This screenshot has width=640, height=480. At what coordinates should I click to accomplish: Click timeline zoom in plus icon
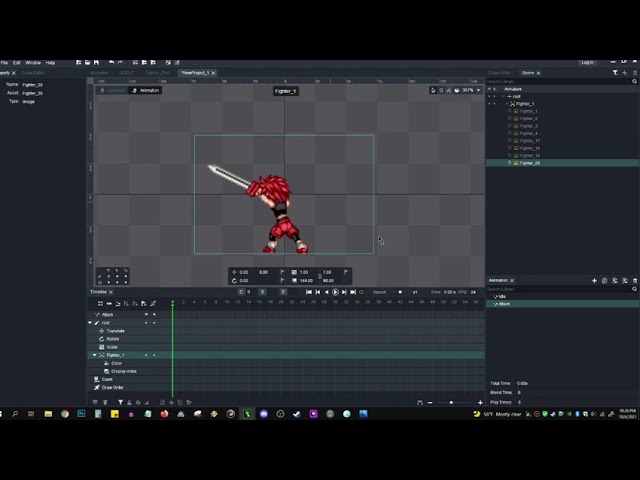point(480,403)
